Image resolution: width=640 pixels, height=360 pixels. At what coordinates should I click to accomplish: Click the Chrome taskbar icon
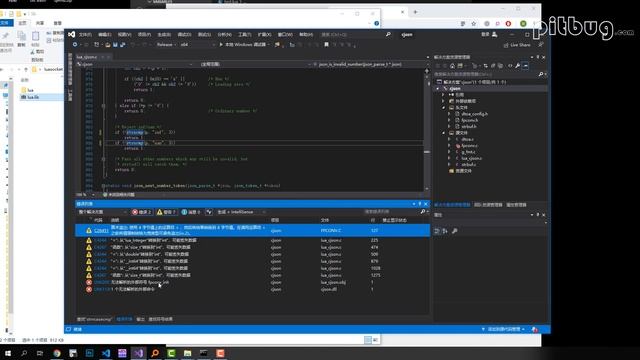[x=57, y=353]
